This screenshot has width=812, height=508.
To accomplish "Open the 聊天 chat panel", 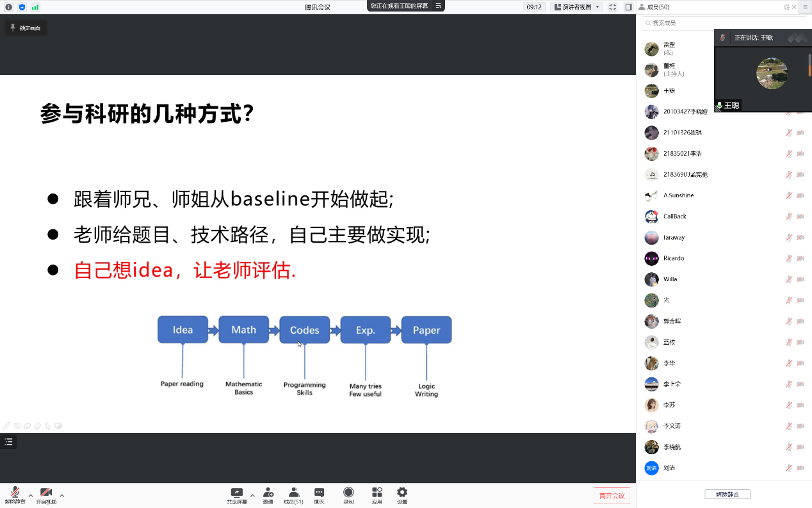I will [x=319, y=495].
